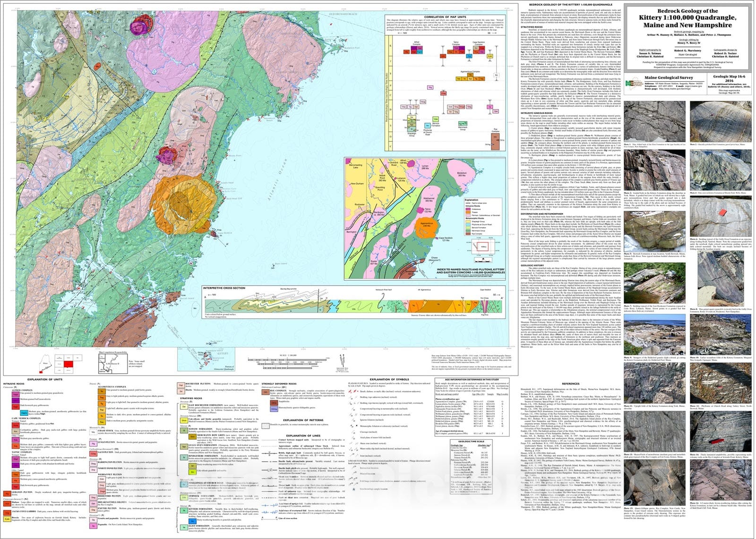
Task: Click the 'INDEX TO NAMED FAULTS AND PLUTONS' caption
Action: tap(471, 271)
